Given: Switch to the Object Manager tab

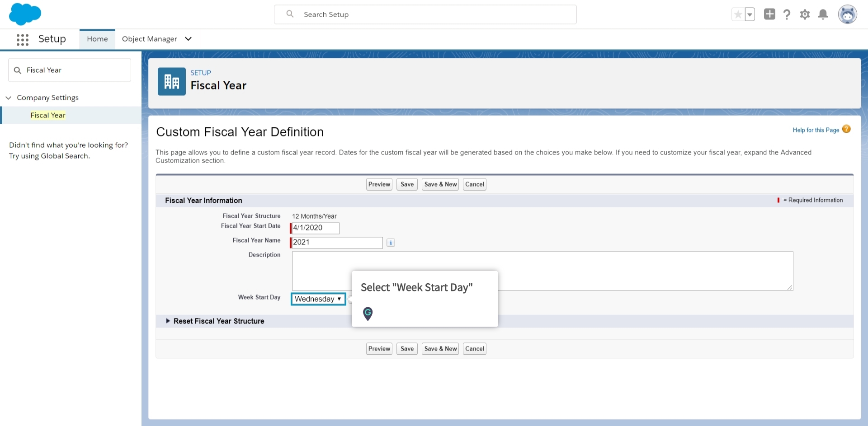Looking at the screenshot, I should pyautogui.click(x=150, y=39).
